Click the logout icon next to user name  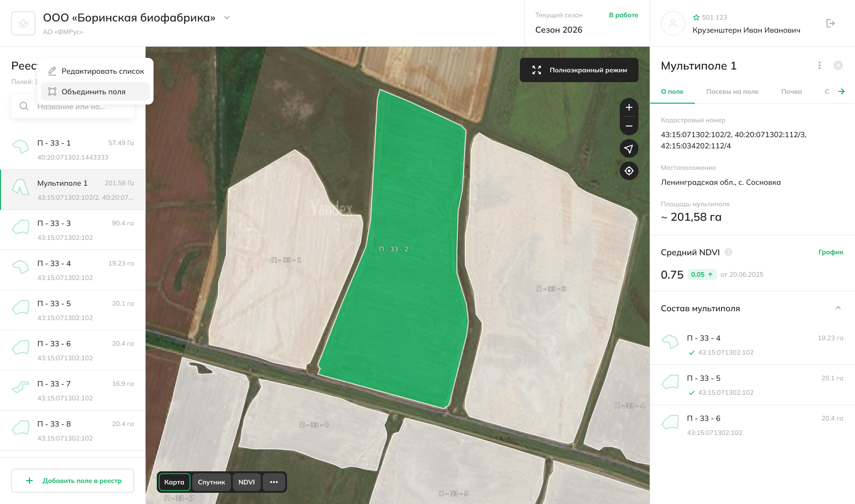830,23
